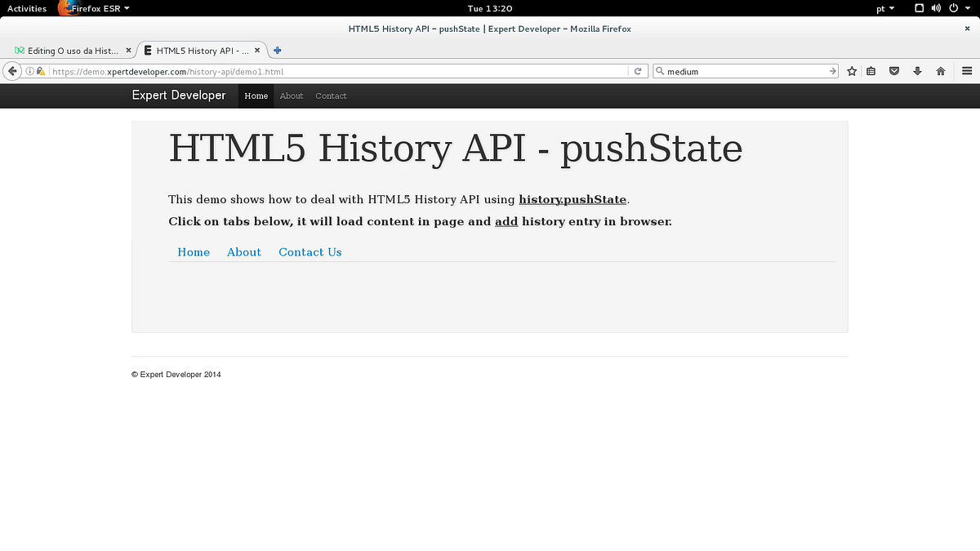Open the Downloads panel icon
This screenshot has width=980, height=551.
[917, 71]
